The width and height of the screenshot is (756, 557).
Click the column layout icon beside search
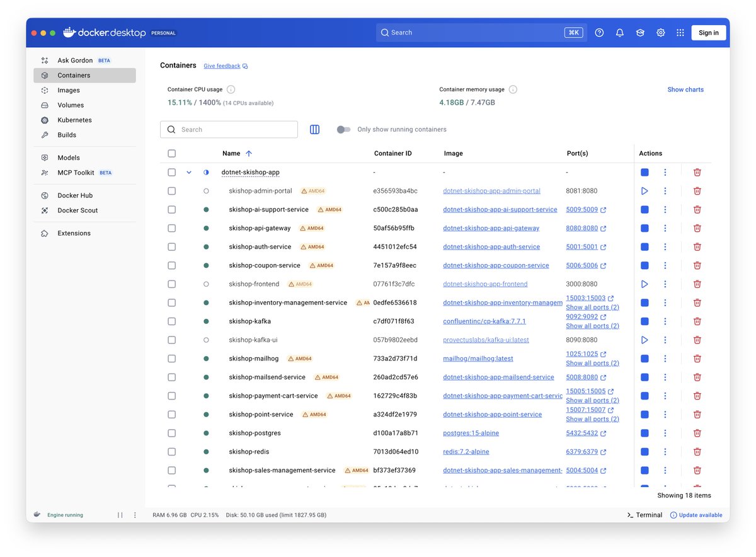tap(315, 129)
